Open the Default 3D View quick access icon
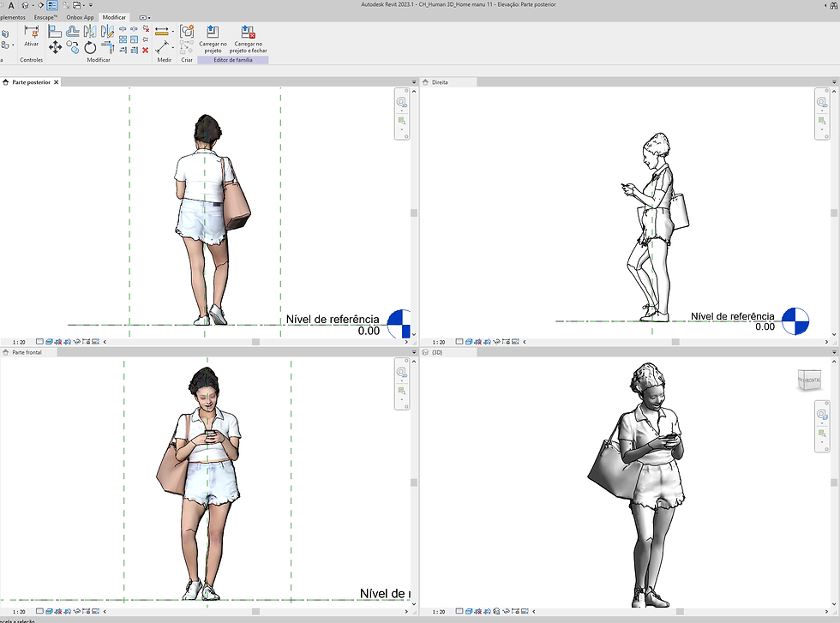 point(25,5)
